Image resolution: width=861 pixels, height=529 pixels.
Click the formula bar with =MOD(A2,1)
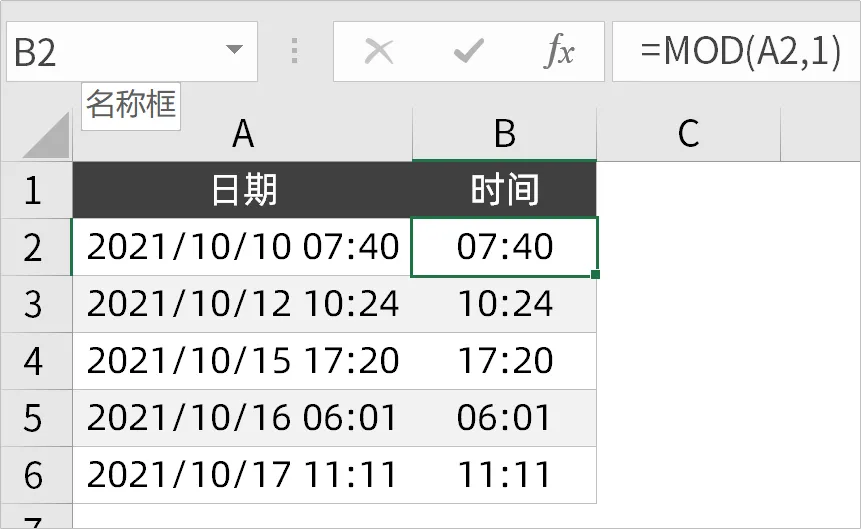click(740, 52)
